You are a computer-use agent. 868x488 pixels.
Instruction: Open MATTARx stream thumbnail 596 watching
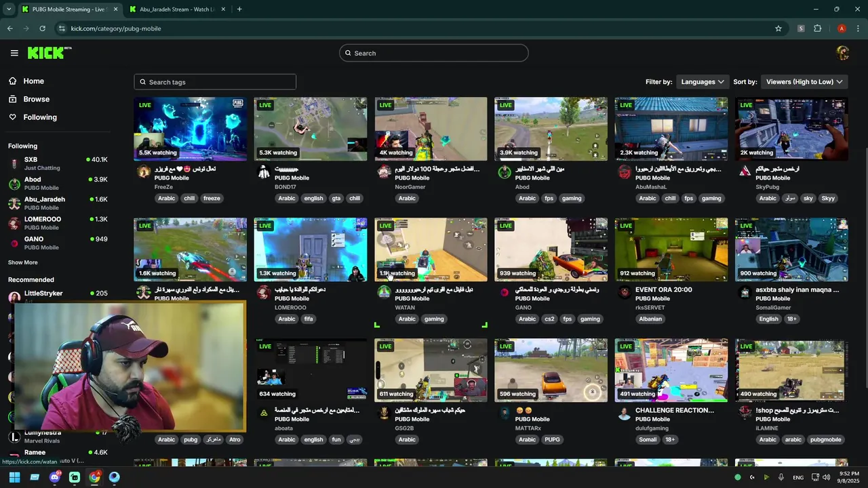coord(551,370)
